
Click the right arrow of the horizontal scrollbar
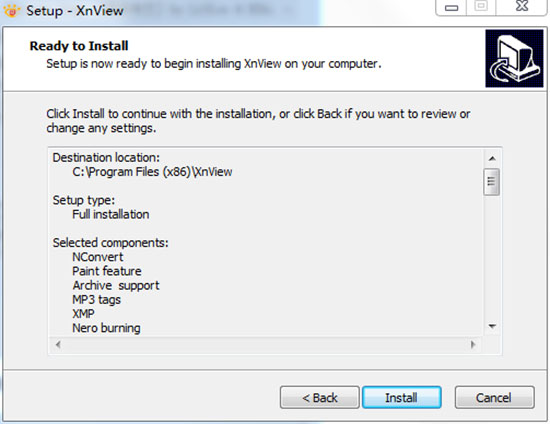point(473,345)
